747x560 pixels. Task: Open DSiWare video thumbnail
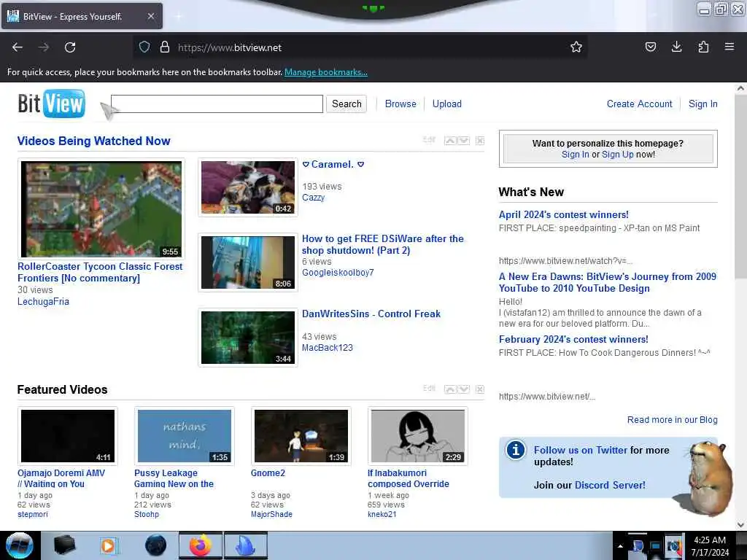(x=248, y=262)
